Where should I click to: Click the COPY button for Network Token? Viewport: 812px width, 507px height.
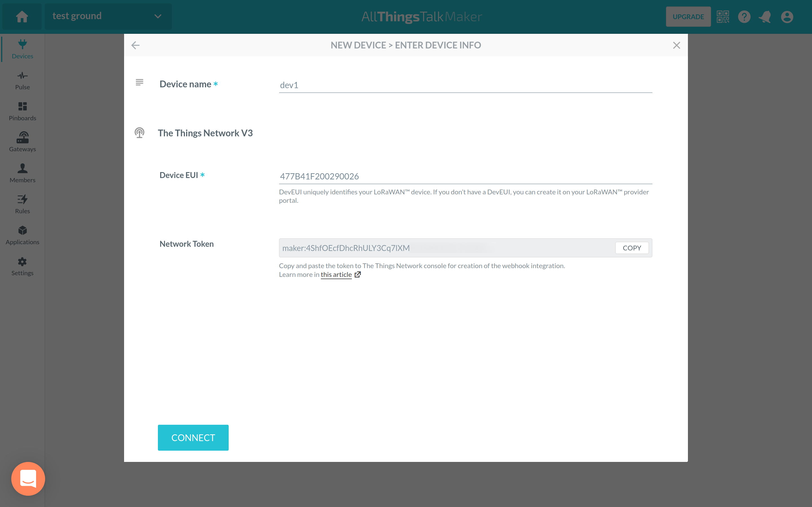tap(632, 248)
